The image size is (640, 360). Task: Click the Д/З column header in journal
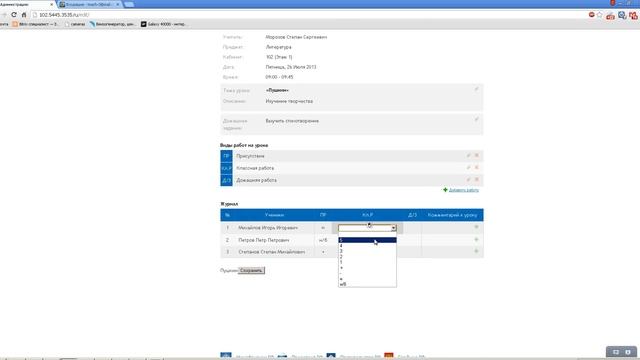click(x=412, y=215)
